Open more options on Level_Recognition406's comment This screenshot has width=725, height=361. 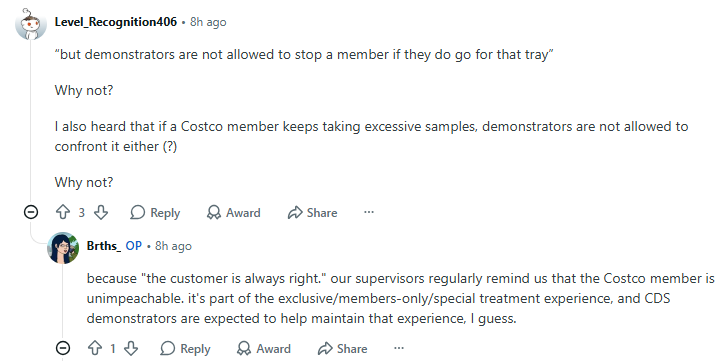369,212
